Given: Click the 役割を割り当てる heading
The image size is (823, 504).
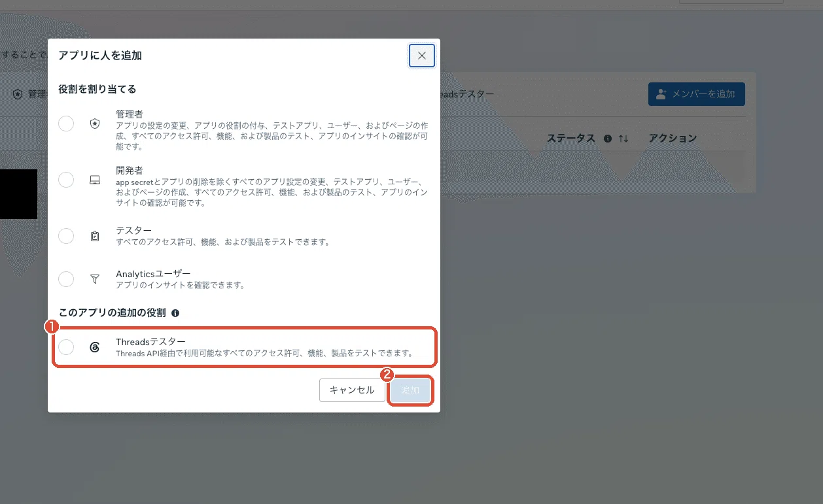Looking at the screenshot, I should pyautogui.click(x=97, y=89).
